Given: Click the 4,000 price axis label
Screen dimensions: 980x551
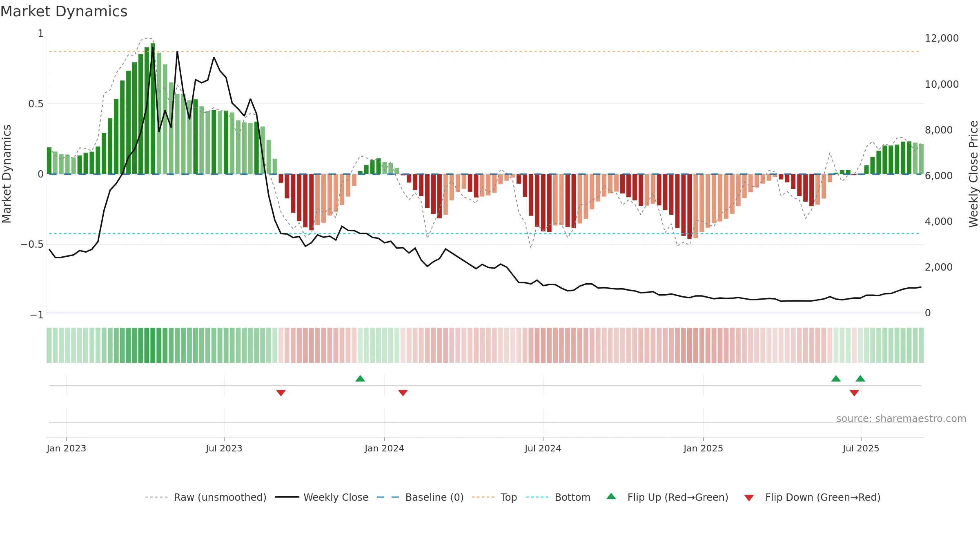Looking at the screenshot, I should click(939, 221).
